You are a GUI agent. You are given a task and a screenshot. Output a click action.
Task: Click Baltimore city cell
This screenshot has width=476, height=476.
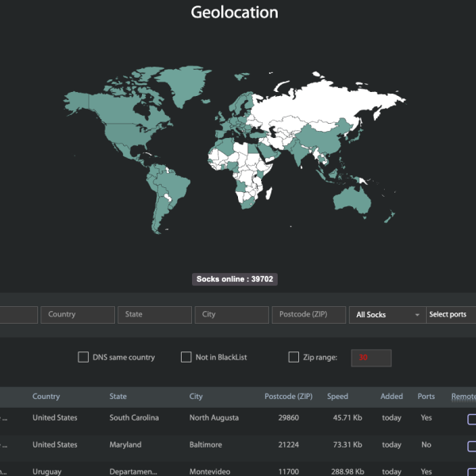[205, 444]
